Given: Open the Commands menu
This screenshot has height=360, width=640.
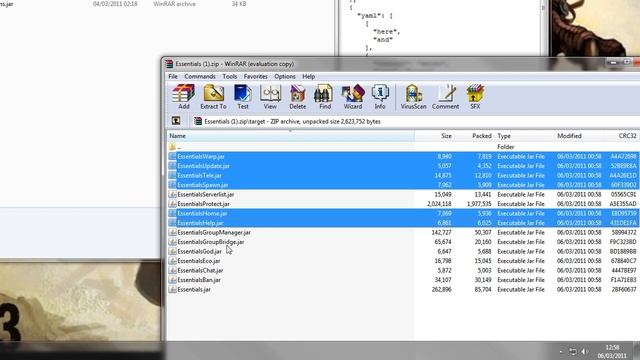Looking at the screenshot, I should point(200,76).
